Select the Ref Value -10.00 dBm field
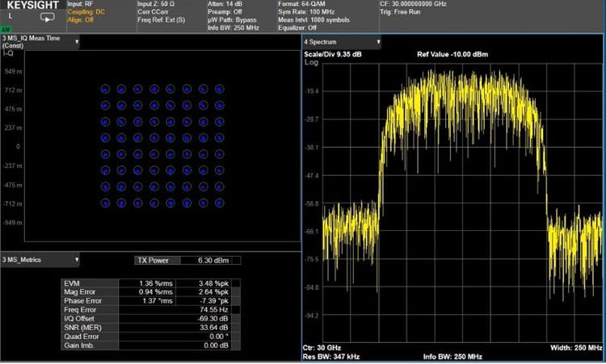This screenshot has width=606, height=364. [450, 54]
